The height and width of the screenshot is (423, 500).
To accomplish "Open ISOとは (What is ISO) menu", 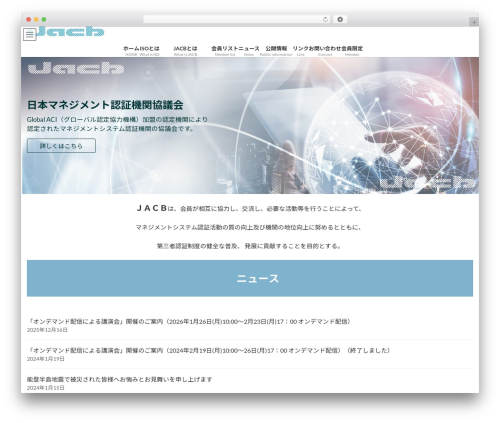I will point(149,50).
